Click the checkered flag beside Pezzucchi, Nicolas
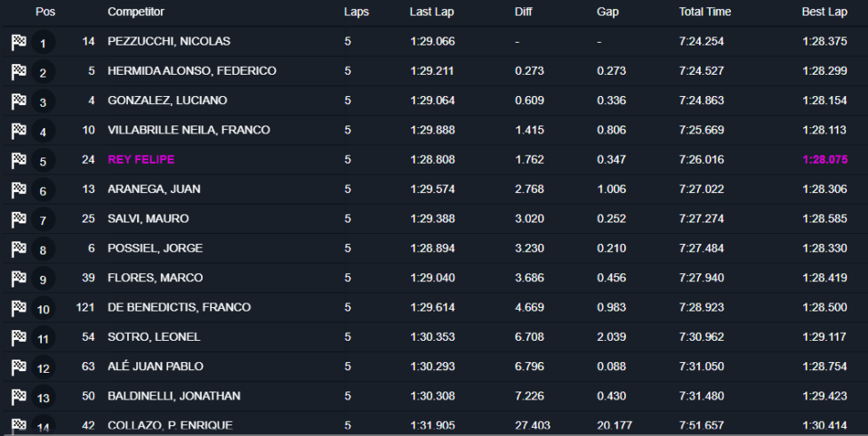 point(18,42)
